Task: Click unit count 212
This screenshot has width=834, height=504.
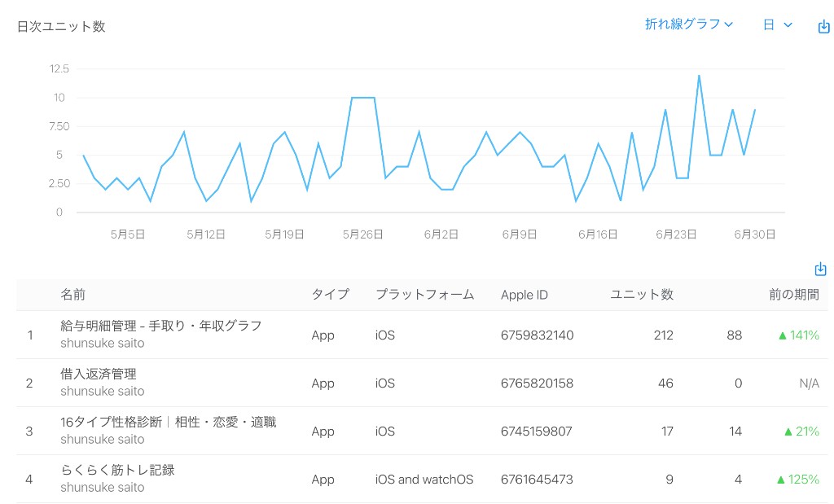Action: (663, 335)
